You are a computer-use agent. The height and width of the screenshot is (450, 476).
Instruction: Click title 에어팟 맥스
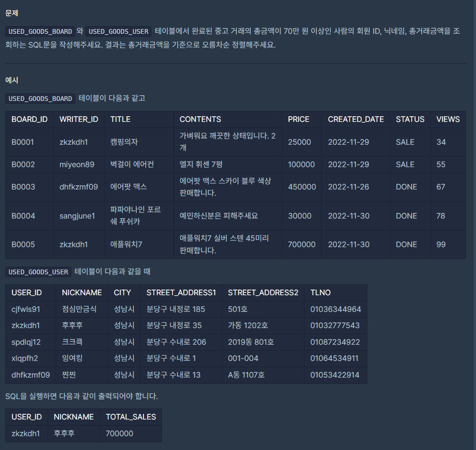pyautogui.click(x=129, y=187)
